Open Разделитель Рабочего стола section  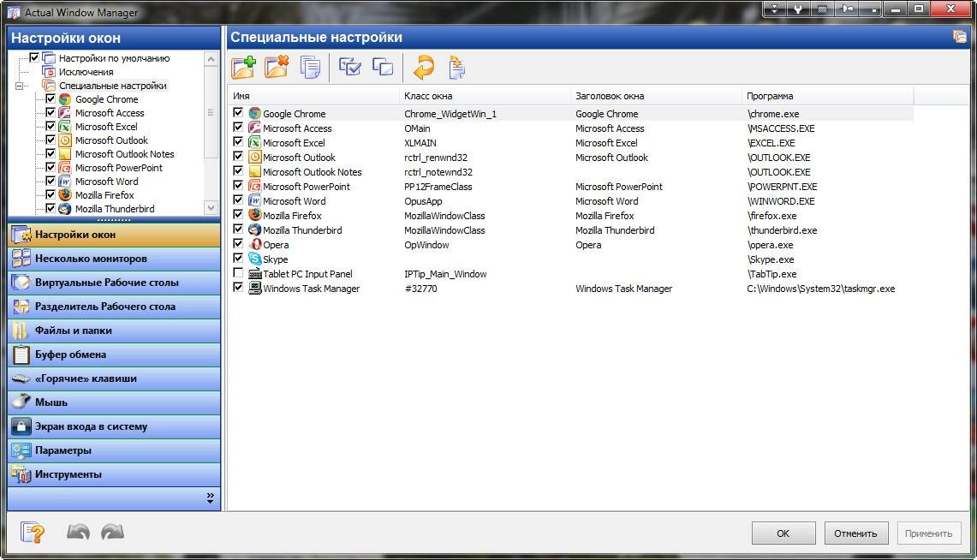(x=114, y=307)
